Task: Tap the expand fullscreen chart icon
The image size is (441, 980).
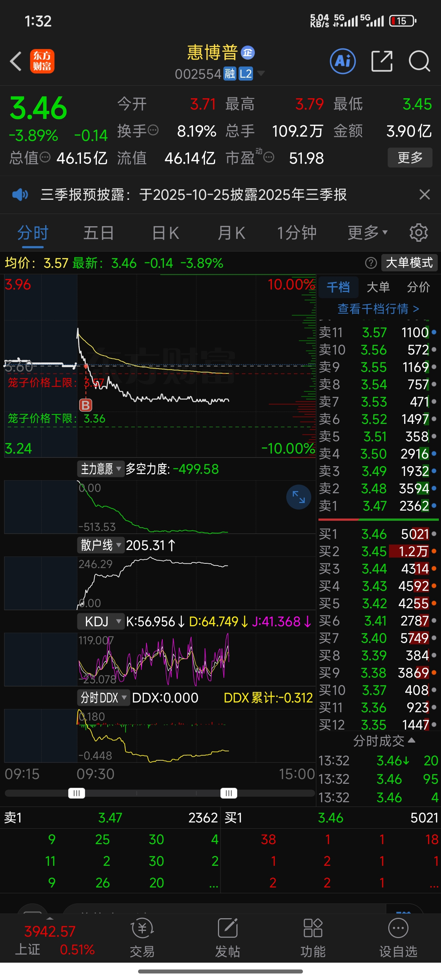Action: tap(299, 497)
